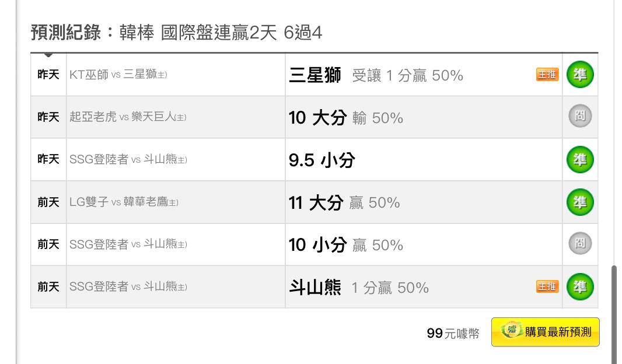The image size is (622, 364).
Task: Click green 準 badge on KT巫師 row
Action: [580, 75]
